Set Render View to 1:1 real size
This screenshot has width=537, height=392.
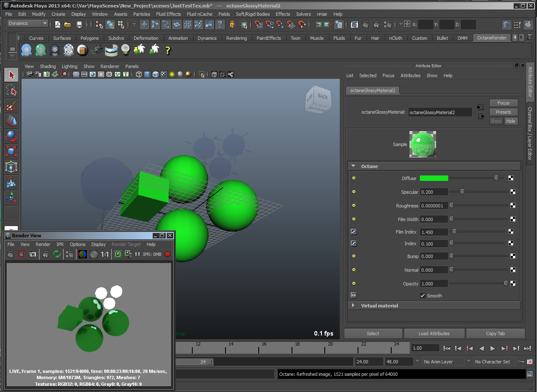(x=105, y=254)
